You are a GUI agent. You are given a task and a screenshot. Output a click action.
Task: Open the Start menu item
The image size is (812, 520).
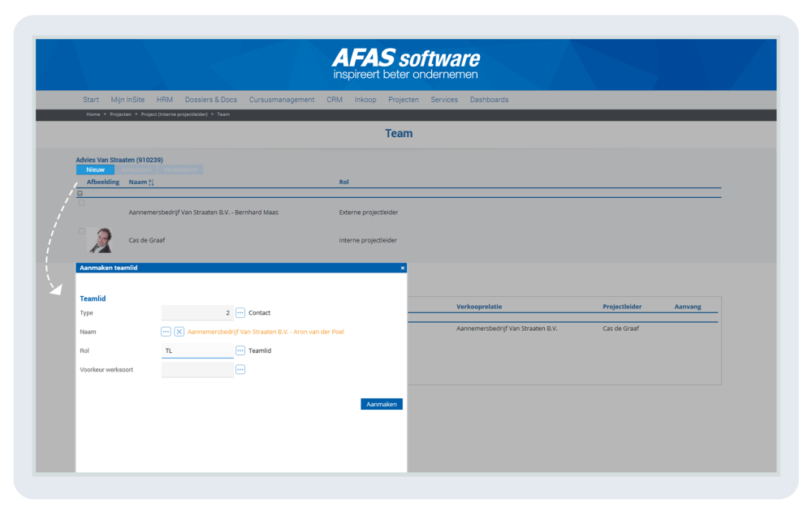click(x=91, y=100)
